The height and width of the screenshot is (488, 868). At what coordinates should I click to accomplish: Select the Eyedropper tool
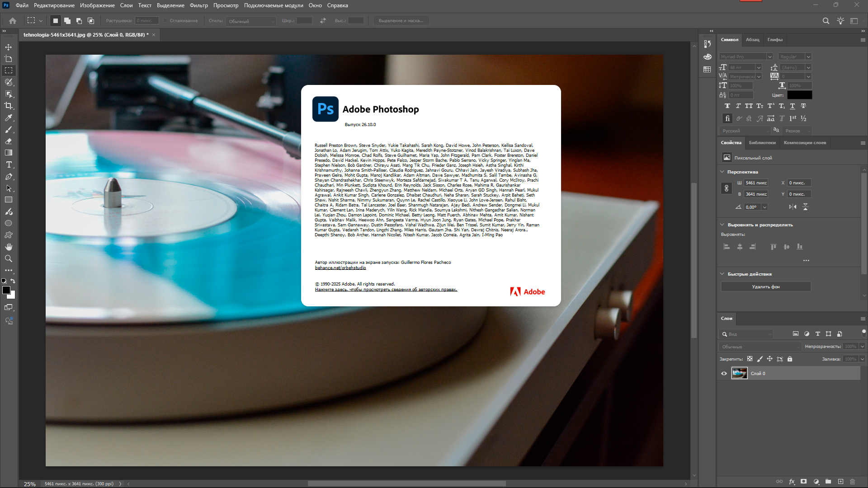tap(9, 117)
